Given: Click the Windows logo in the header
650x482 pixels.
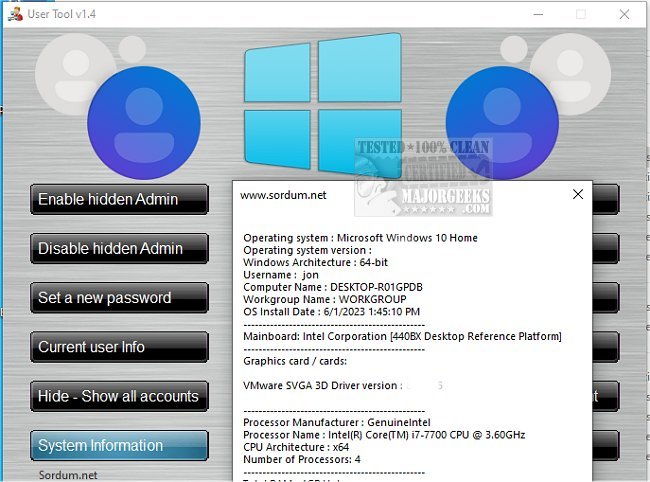Looking at the screenshot, I should (323, 104).
